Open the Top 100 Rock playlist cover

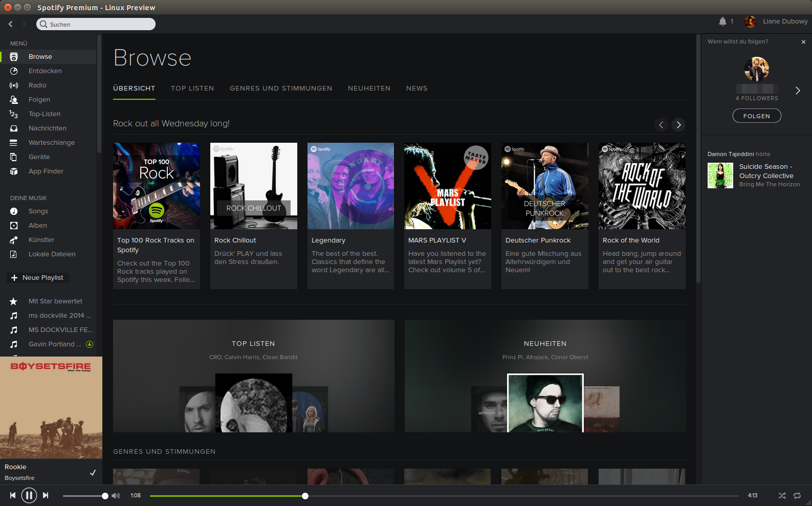click(x=157, y=186)
